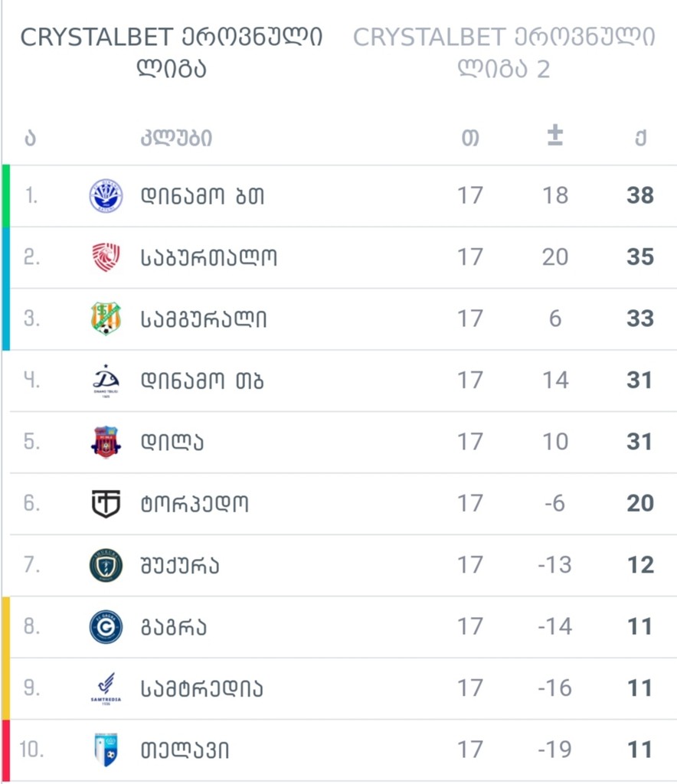Click დინამო ბთ's 38 points value
Screen dimensions: 677x784
[x=639, y=196]
